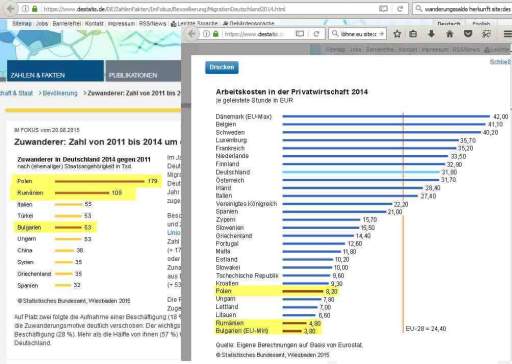Click the back arrow in front window
The height and width of the screenshot is (364, 512).
coord(192,34)
